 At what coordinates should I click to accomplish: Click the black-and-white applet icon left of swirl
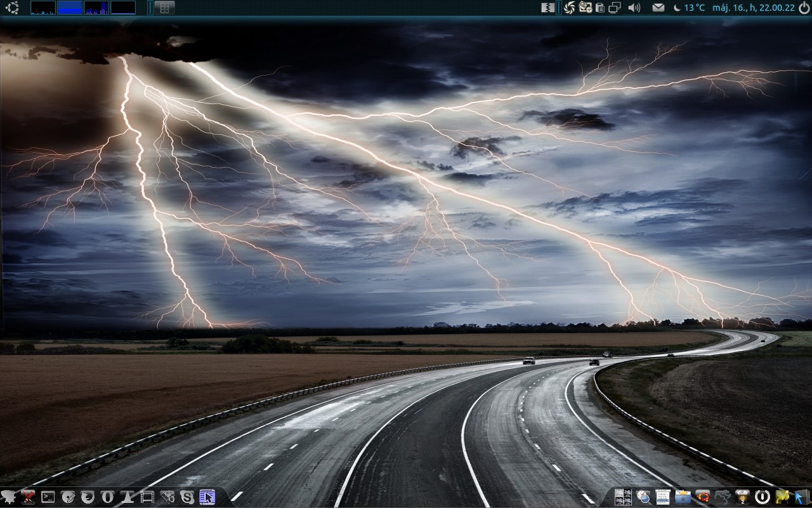[548, 8]
